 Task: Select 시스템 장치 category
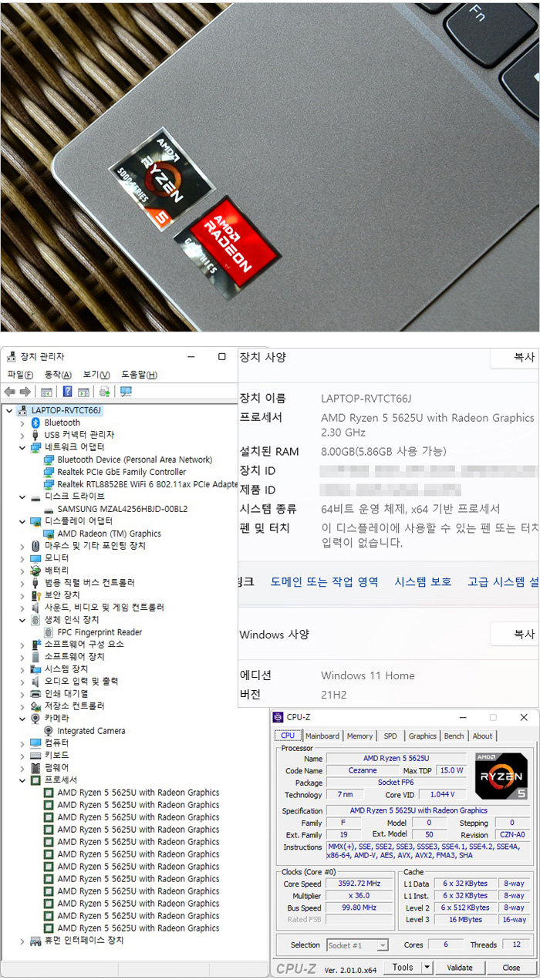[x=66, y=669]
